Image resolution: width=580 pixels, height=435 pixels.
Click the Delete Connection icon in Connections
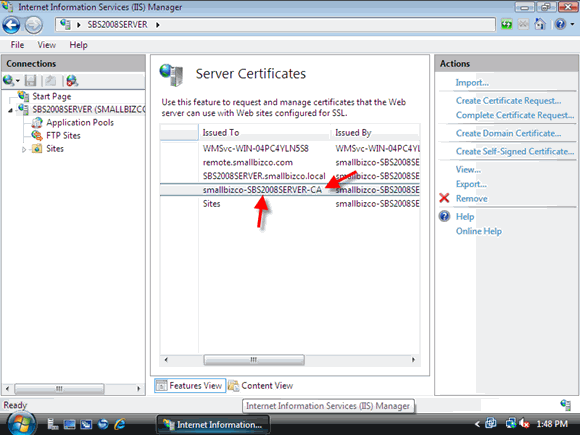(x=72, y=80)
